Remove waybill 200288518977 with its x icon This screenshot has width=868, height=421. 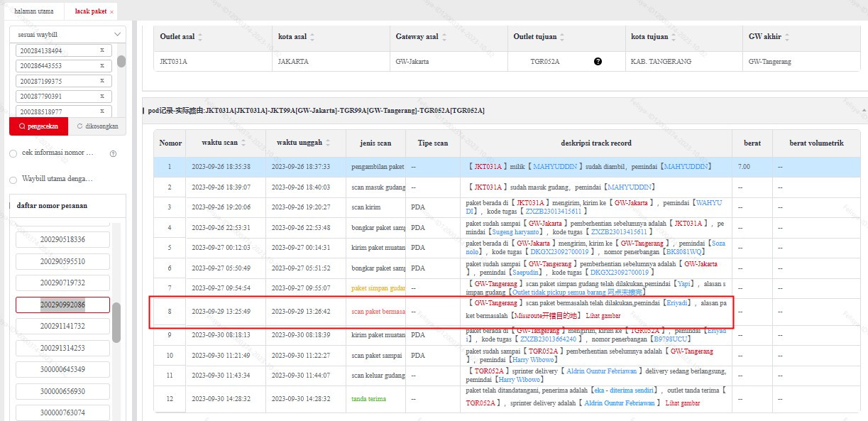[x=102, y=111]
